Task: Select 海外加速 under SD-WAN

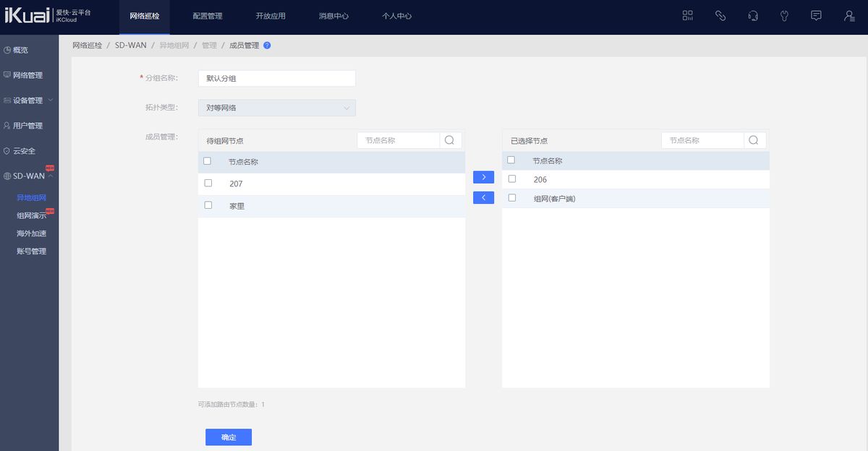Action: [31, 233]
